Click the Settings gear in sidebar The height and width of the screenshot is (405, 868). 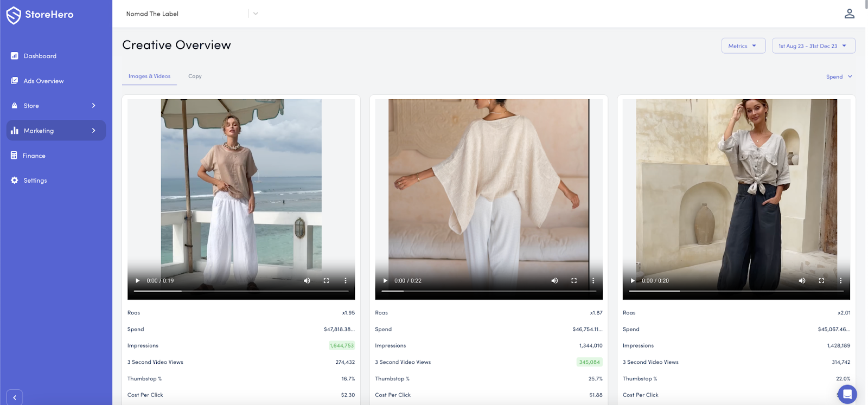tap(15, 181)
